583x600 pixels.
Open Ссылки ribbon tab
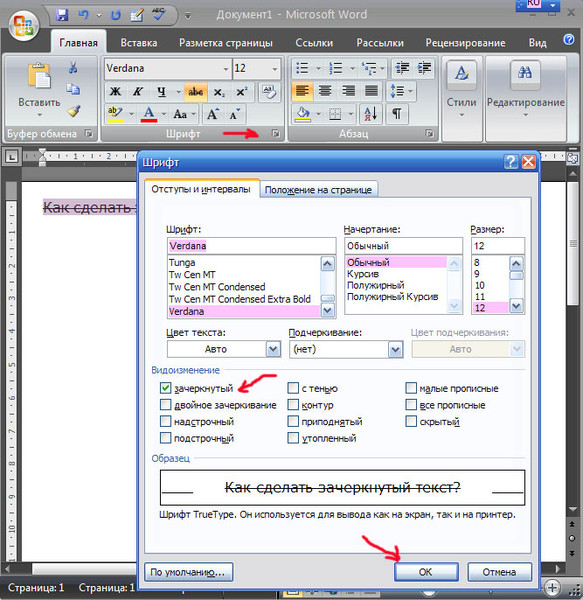(314, 42)
